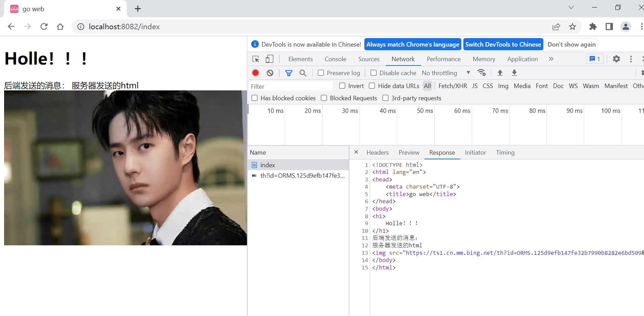Image resolution: width=644 pixels, height=316 pixels.
Task: Toggle the device toolbar icon
Action: [x=269, y=59]
